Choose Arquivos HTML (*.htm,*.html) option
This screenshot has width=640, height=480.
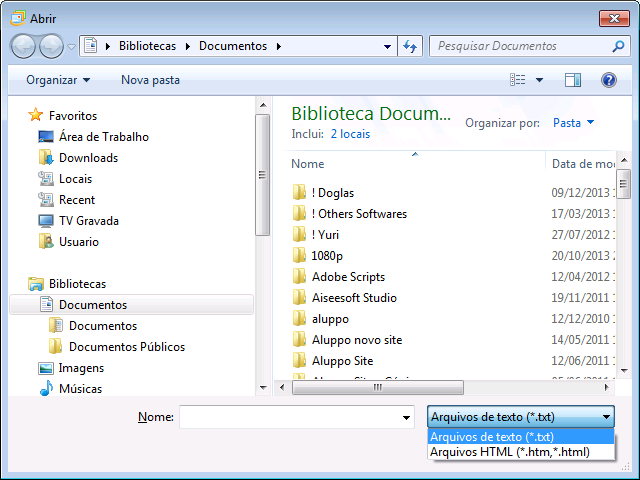pos(521,452)
